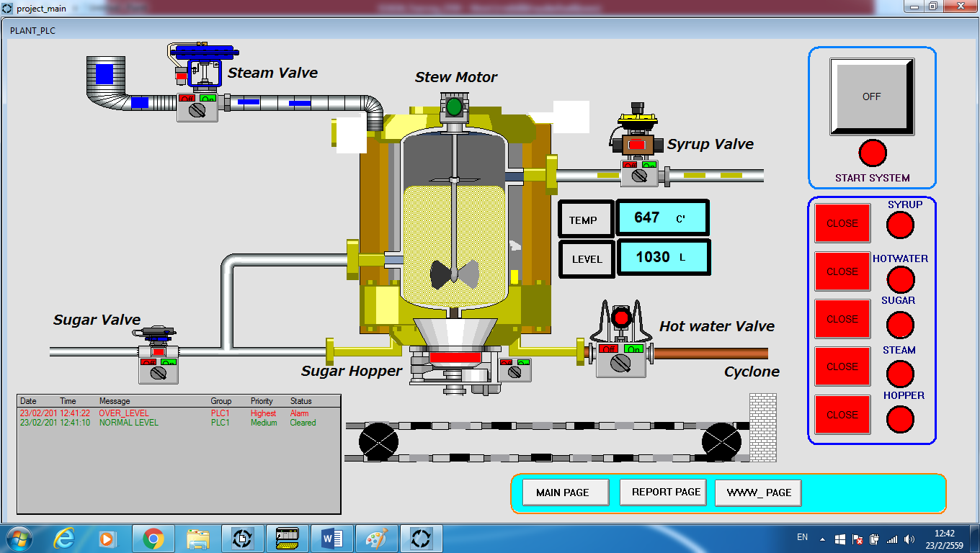Viewport: 980px width, 553px height.
Task: Click the red START SYSTEM indicator lamp
Action: (x=873, y=153)
